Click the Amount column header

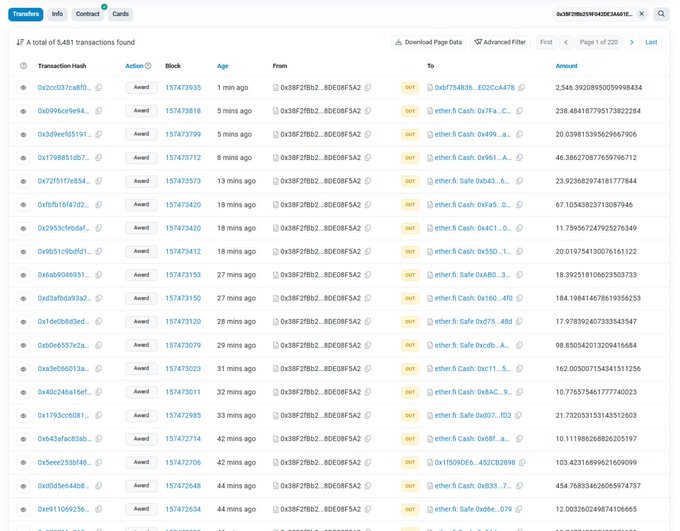point(566,66)
